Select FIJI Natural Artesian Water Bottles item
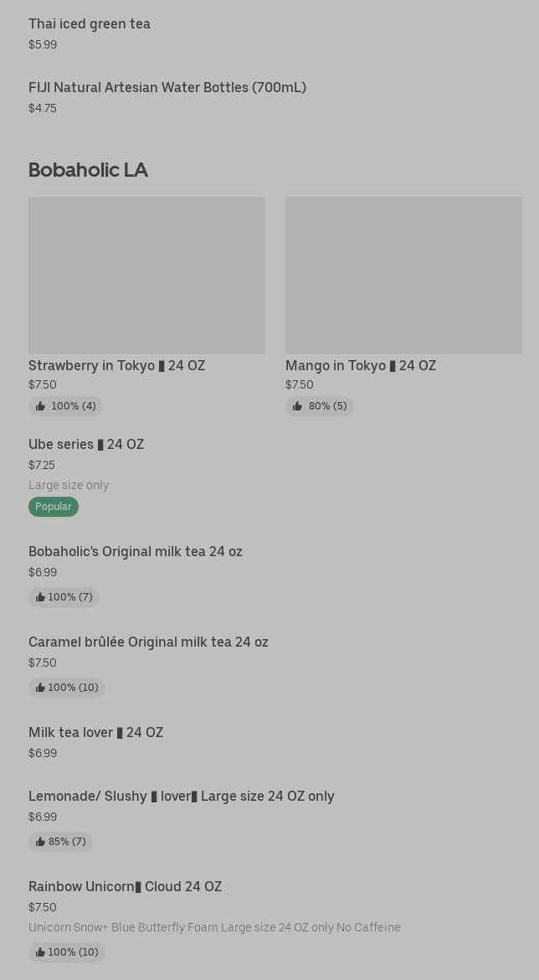The height and width of the screenshot is (980, 539). (167, 88)
